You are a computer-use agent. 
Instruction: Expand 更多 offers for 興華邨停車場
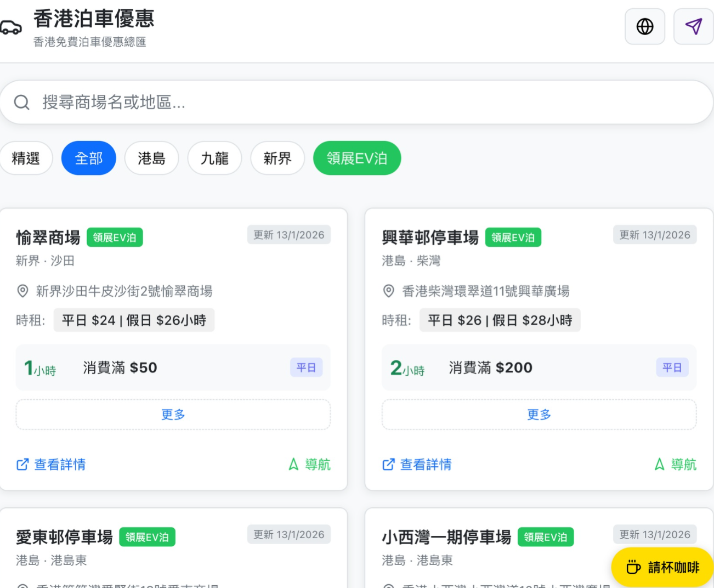539,415
